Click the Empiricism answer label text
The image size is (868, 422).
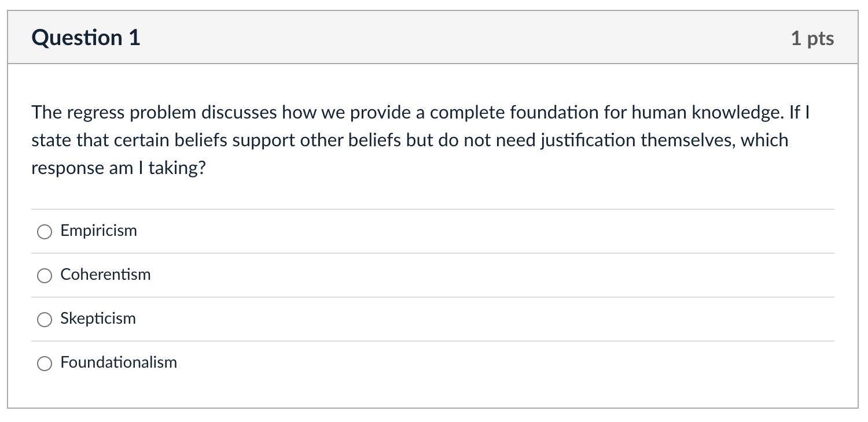[99, 231]
